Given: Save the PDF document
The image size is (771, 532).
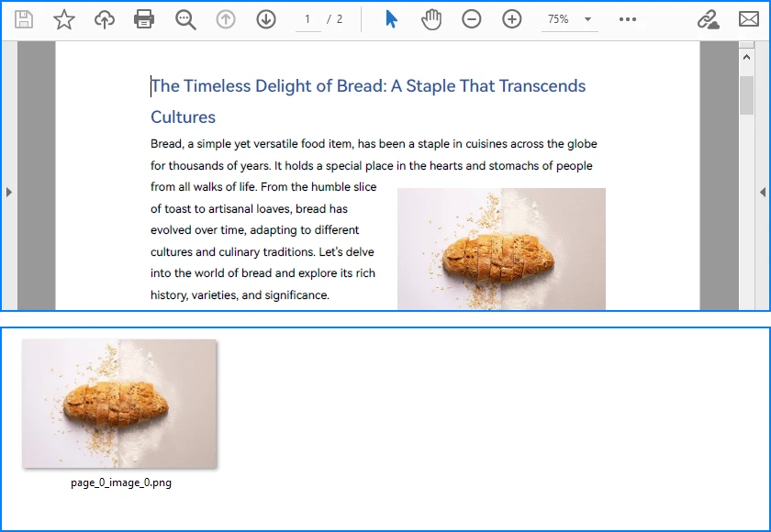Looking at the screenshot, I should click(x=24, y=18).
